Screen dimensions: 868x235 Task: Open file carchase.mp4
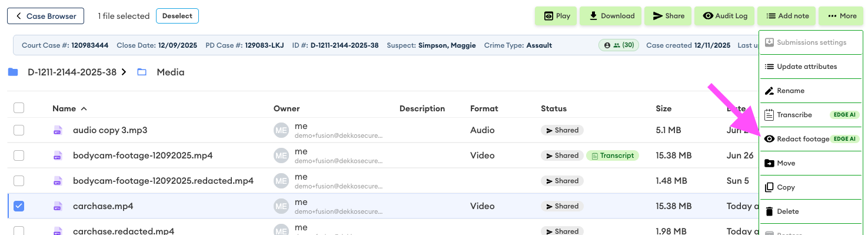pyautogui.click(x=103, y=206)
